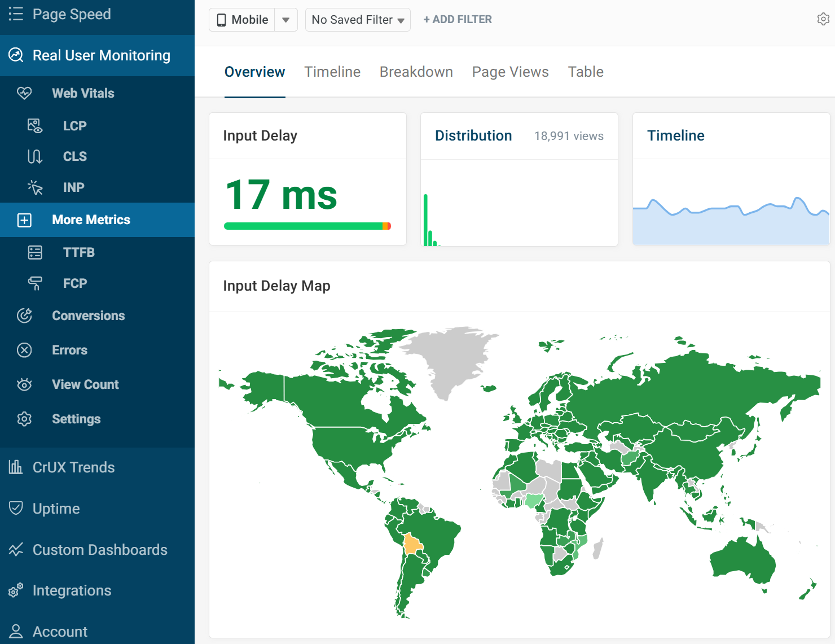Click the Account person icon

point(16,632)
